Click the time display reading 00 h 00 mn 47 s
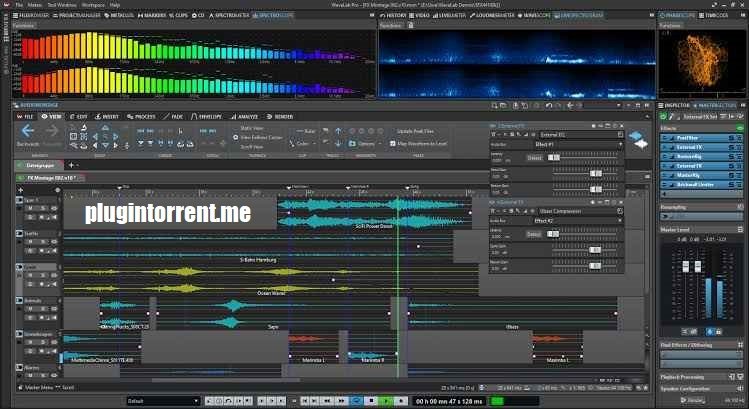749x409 pixels. pos(449,401)
